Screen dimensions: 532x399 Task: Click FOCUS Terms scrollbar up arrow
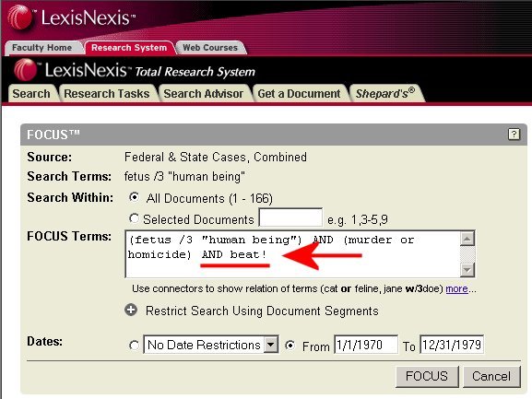[467, 239]
